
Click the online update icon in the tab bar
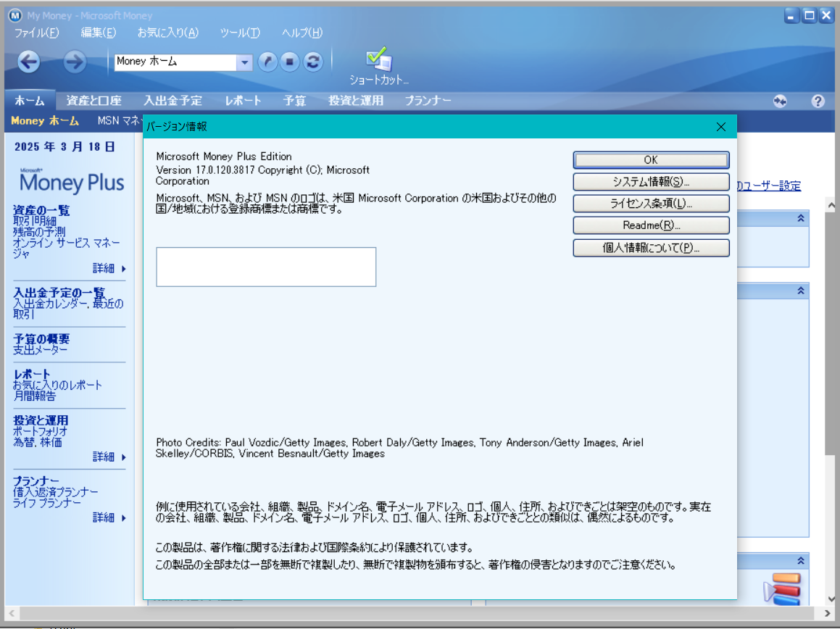tap(780, 101)
